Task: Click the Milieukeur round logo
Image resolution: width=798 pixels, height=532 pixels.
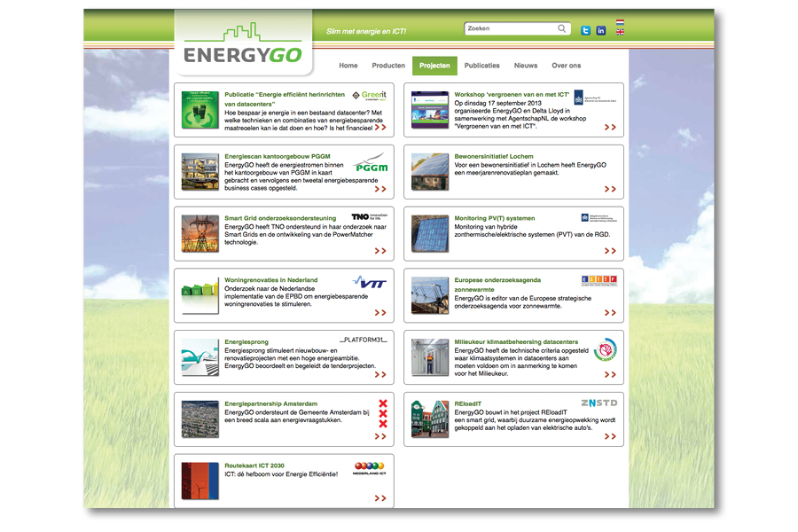Action: (605, 349)
